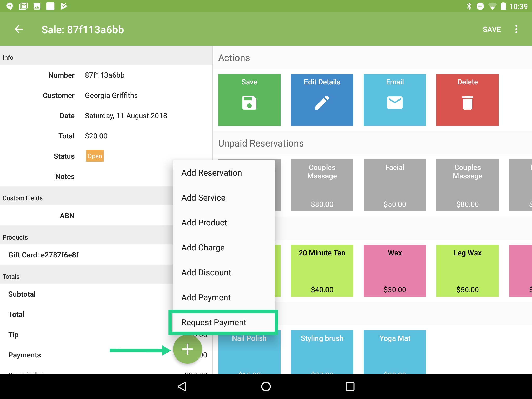Image resolution: width=532 pixels, height=399 pixels.
Task: Select the Facial $50.00 reservation tile
Action: (395, 185)
